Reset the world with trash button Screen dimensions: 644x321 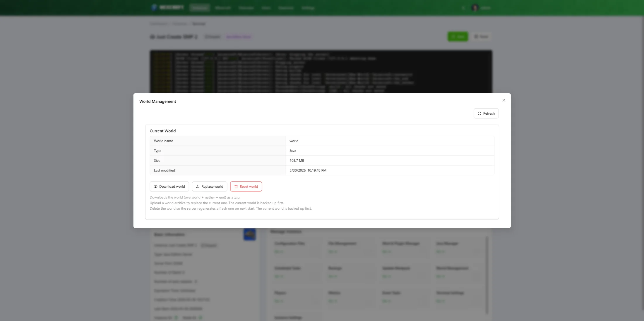pos(246,186)
